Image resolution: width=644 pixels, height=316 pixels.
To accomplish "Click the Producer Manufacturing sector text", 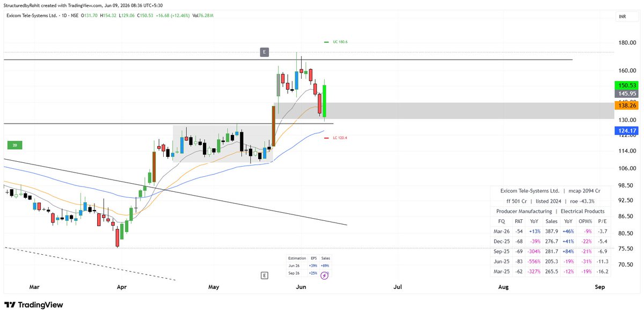I will pos(524,211).
